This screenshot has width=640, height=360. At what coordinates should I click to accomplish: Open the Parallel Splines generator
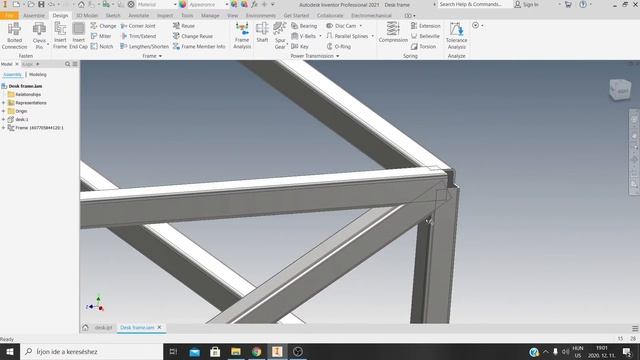pos(347,36)
